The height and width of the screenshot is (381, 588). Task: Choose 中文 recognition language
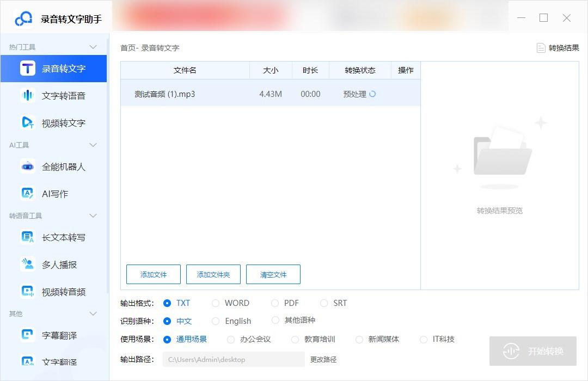click(x=177, y=321)
